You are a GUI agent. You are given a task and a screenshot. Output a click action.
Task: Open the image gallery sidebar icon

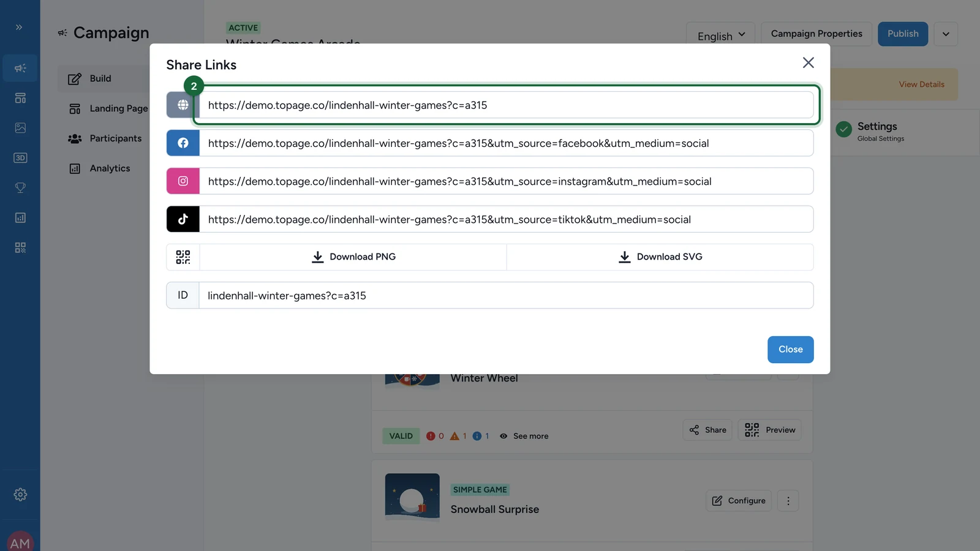click(20, 128)
